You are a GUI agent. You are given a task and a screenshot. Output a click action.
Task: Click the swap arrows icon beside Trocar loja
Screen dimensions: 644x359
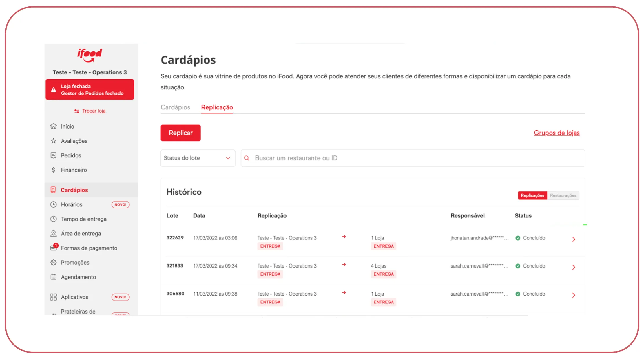pyautogui.click(x=76, y=111)
